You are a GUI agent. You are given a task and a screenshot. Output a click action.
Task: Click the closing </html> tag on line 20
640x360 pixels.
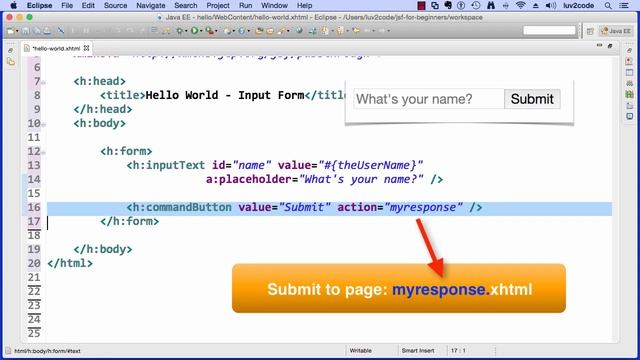[x=70, y=263]
